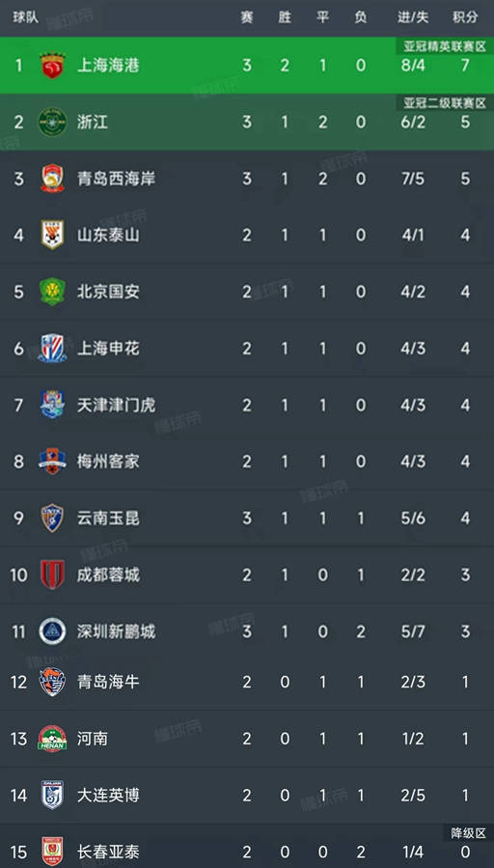
Task: Select the 青岛西海岸 team badge
Action: 52,179
